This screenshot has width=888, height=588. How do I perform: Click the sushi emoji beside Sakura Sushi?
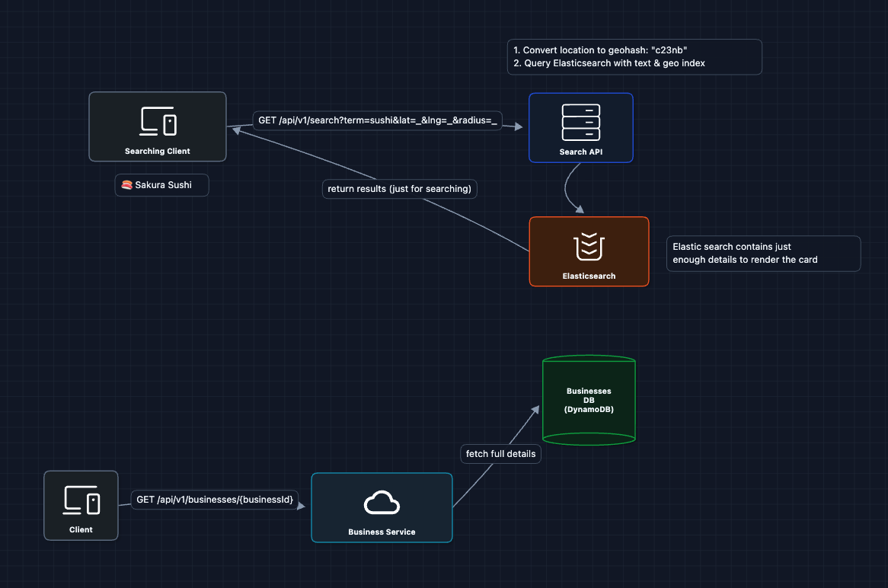coord(127,185)
